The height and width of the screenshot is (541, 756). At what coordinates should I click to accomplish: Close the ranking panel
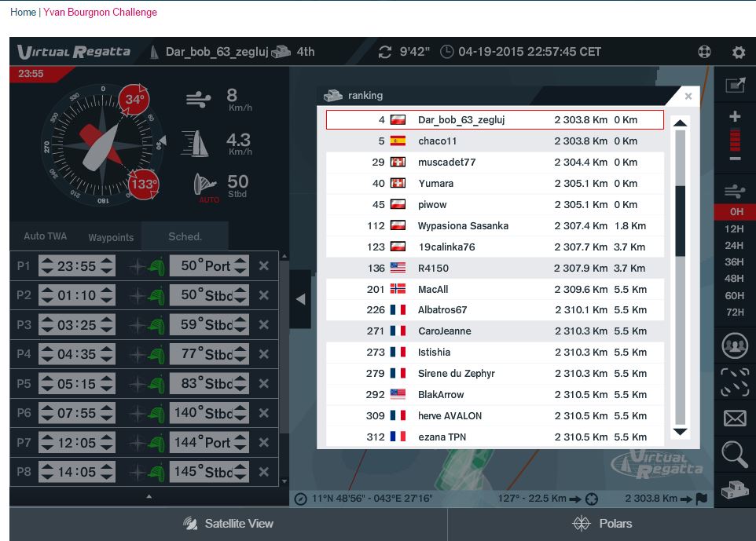tap(688, 96)
